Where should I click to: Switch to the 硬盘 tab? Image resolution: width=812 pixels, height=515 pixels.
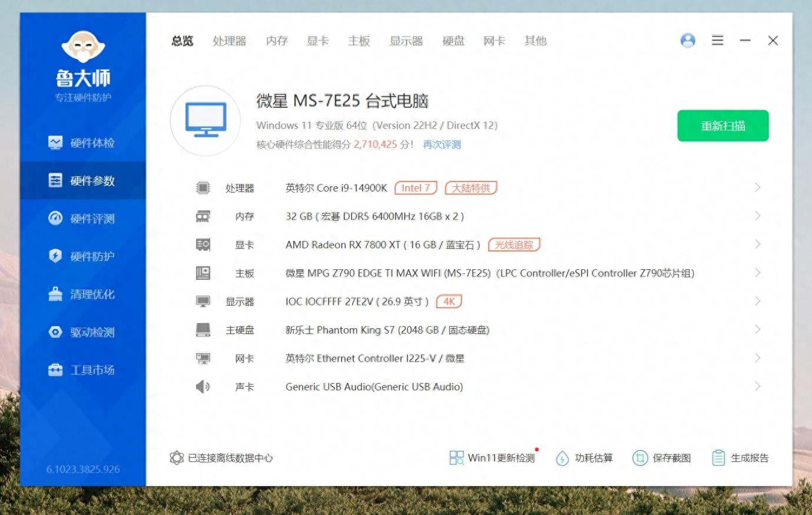(453, 41)
